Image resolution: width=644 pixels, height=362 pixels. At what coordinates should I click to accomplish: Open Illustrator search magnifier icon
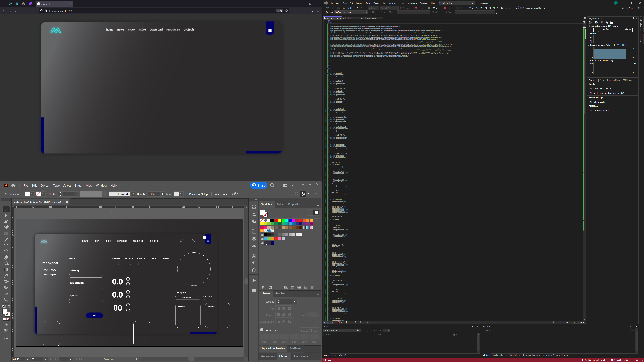pyautogui.click(x=272, y=185)
